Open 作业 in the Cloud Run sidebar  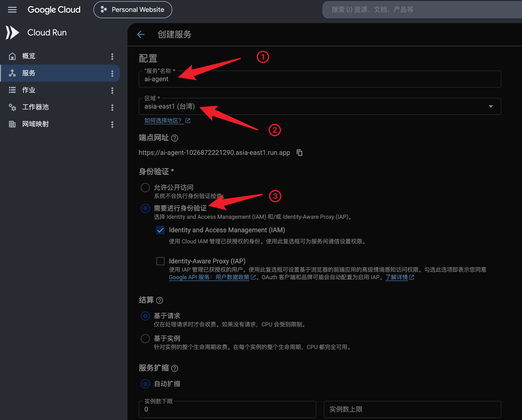(60, 90)
